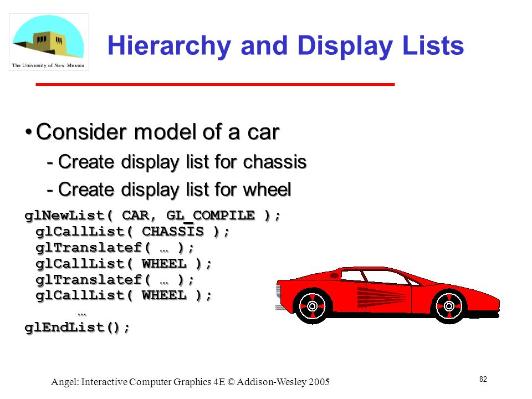Screen dimensions: 532x399
Task: Click the "The University of New Mexico" caption
Action: point(48,65)
